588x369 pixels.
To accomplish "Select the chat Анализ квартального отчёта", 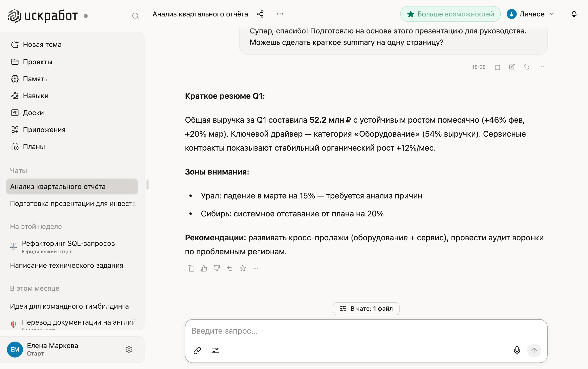I will [x=72, y=186].
